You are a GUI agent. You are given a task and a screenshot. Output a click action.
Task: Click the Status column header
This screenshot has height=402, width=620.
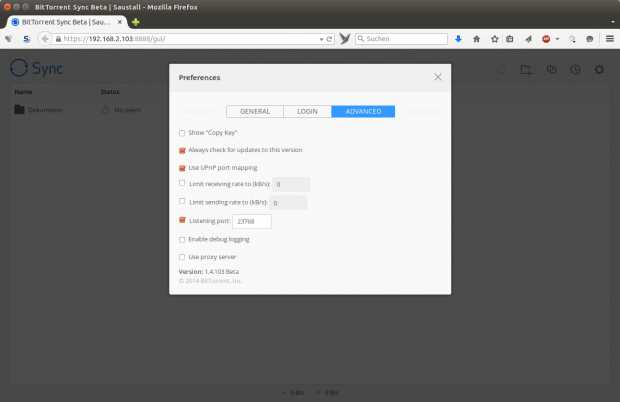point(110,92)
